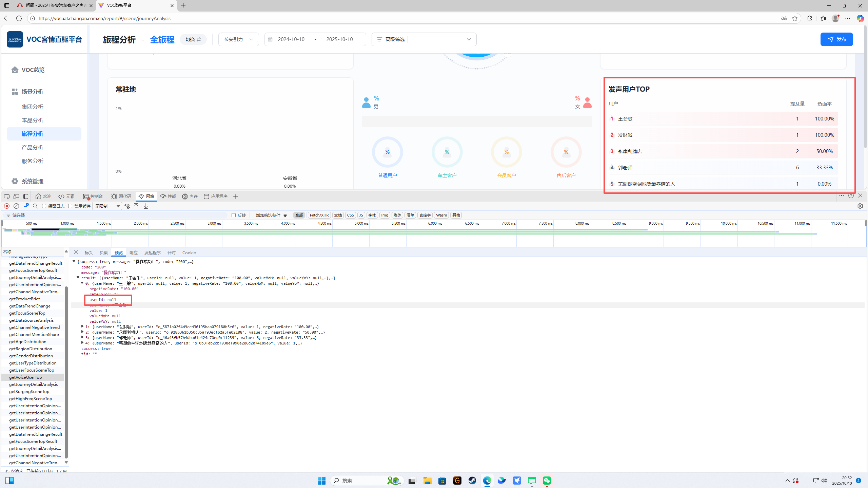Expand result item 1 发财啦
Viewport: 868px width, 488px height.
(82, 326)
